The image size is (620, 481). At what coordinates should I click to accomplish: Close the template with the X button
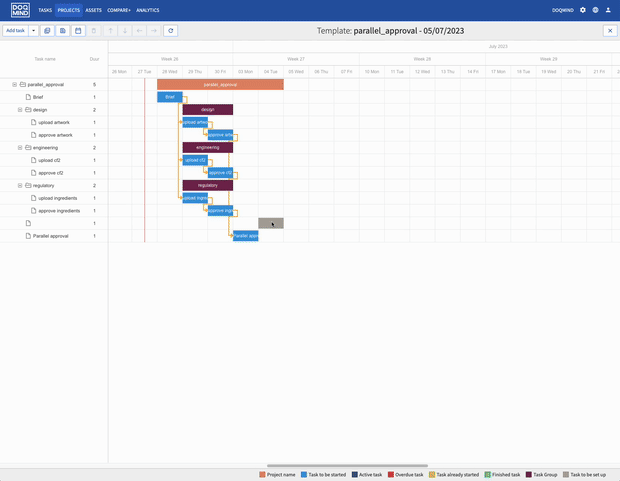click(x=610, y=31)
